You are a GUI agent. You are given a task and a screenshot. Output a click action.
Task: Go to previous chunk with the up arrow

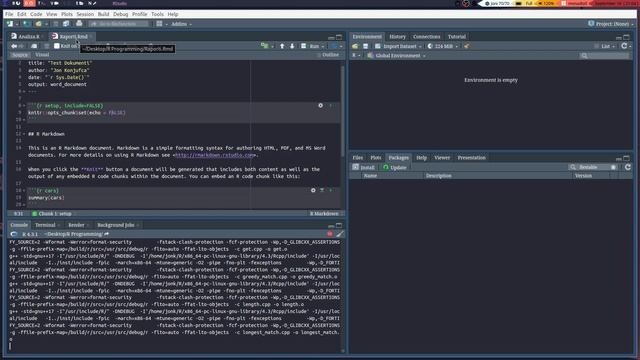tap(282, 46)
